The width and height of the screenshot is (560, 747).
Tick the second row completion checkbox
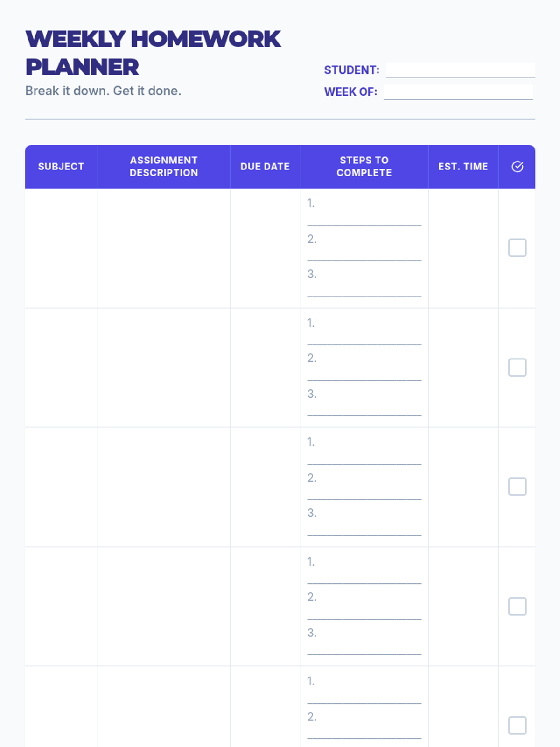point(517,367)
